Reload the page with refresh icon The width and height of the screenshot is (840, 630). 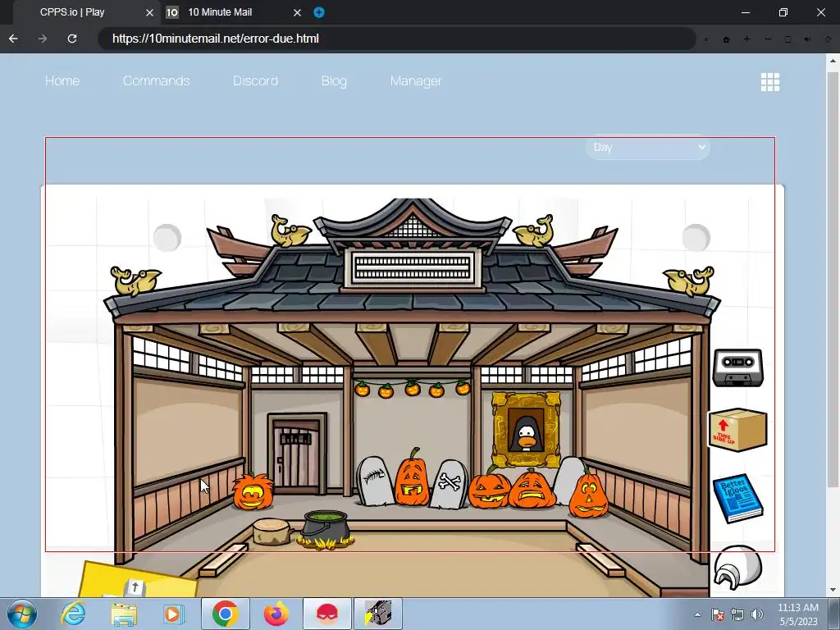(x=72, y=39)
